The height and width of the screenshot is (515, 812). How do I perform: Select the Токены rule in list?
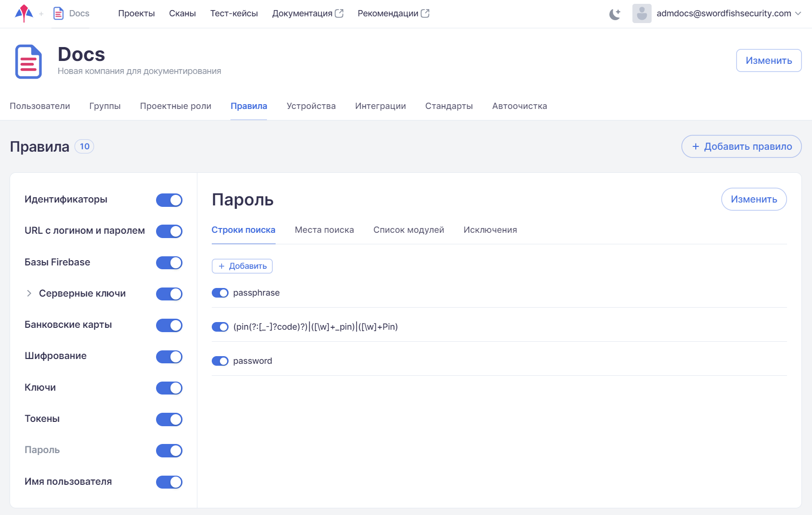42,419
